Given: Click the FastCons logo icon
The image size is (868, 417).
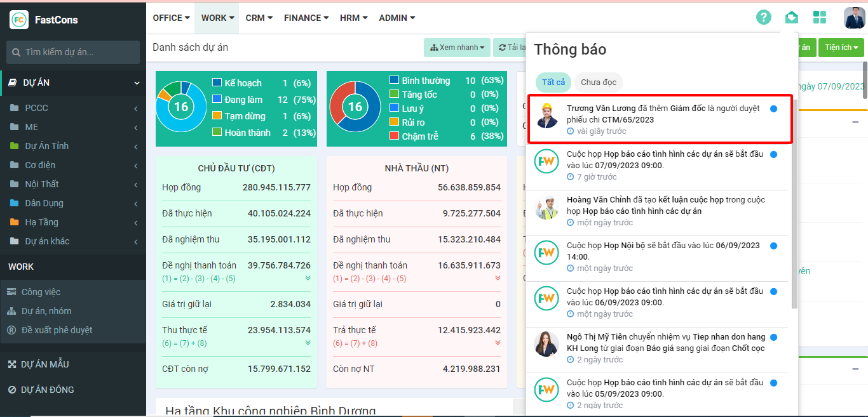Looking at the screenshot, I should (19, 20).
